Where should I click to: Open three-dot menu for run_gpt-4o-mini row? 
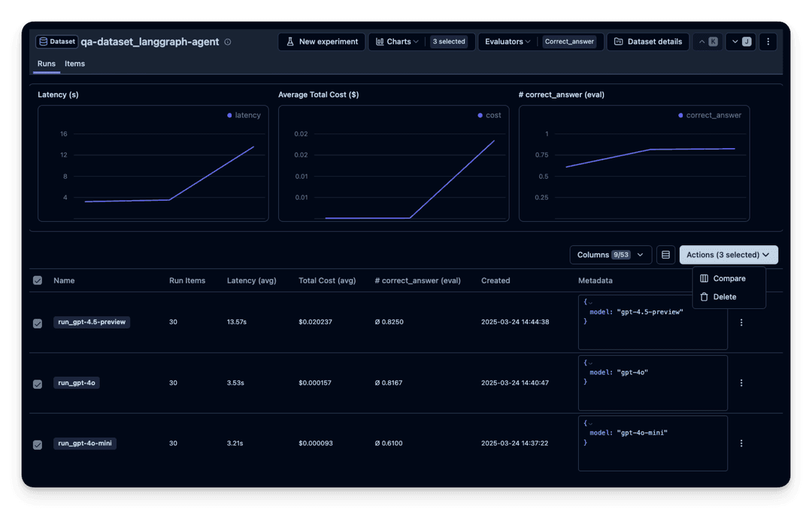point(741,444)
